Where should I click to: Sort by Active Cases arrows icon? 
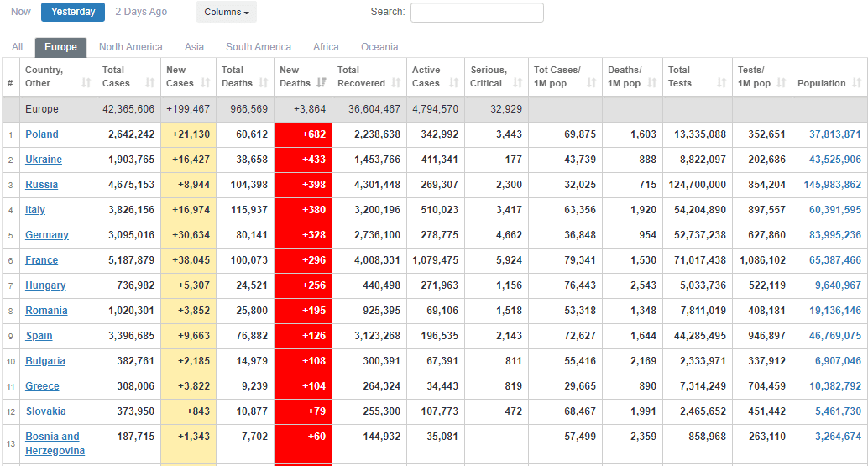454,83
